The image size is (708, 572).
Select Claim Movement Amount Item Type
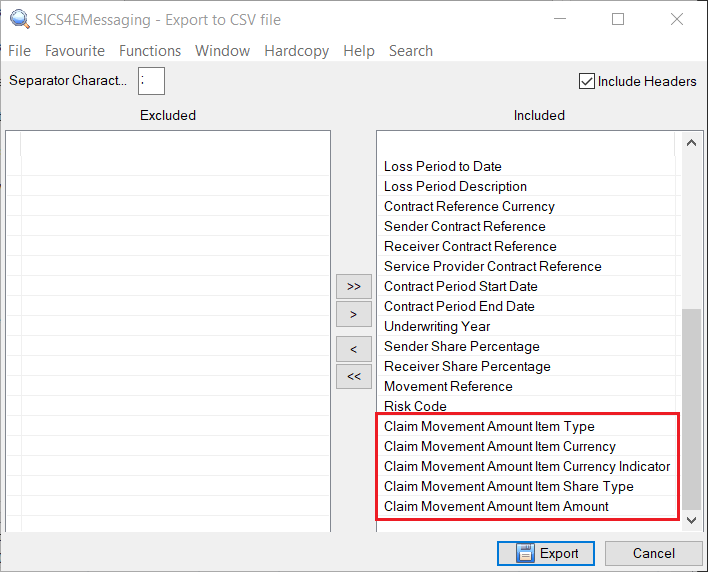[x=488, y=427]
